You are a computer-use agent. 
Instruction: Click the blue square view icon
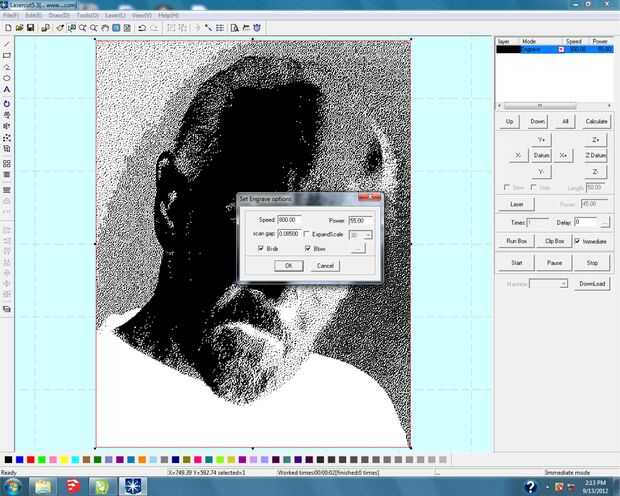[x=116, y=28]
